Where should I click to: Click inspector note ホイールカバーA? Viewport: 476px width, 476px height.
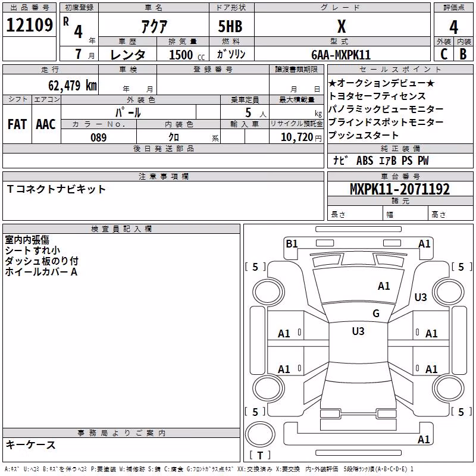click(41, 272)
